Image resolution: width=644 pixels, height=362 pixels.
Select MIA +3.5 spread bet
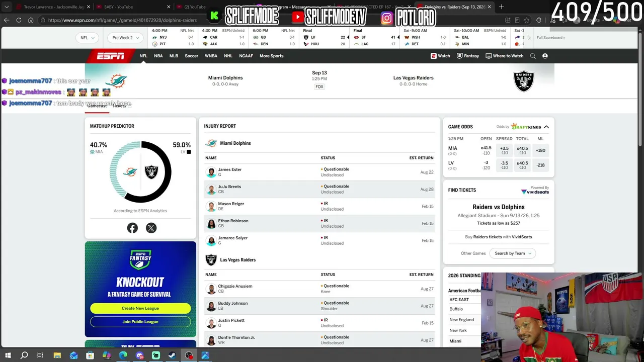coord(504,150)
